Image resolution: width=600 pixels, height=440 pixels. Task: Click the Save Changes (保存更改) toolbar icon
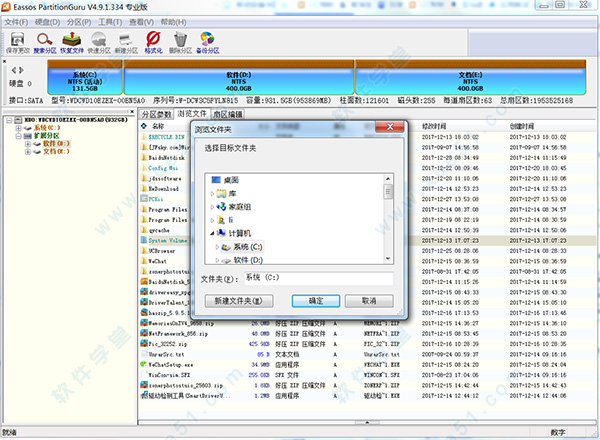click(18, 42)
